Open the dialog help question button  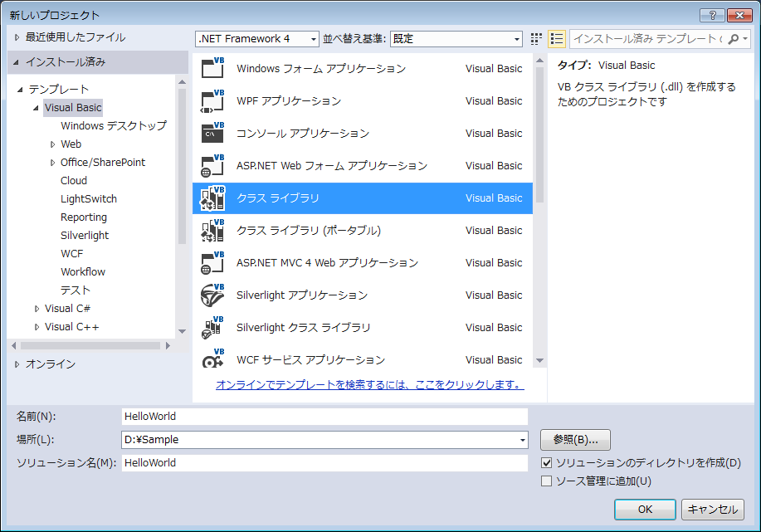coord(712,15)
